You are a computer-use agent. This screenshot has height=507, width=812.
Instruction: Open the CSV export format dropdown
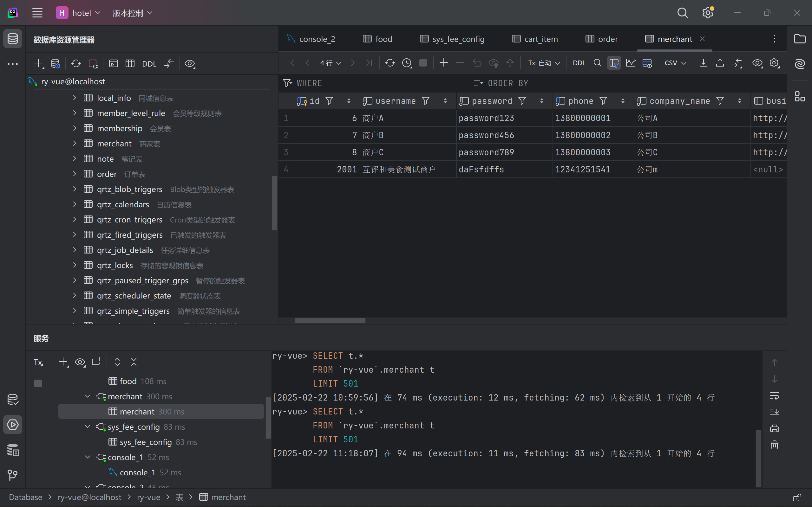(x=675, y=63)
